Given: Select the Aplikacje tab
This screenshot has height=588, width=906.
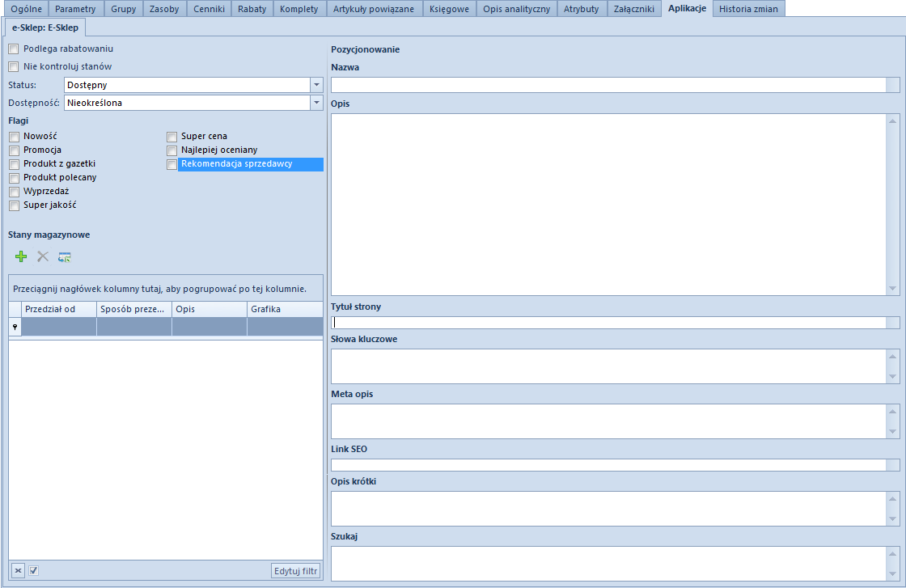Looking at the screenshot, I should point(687,8).
